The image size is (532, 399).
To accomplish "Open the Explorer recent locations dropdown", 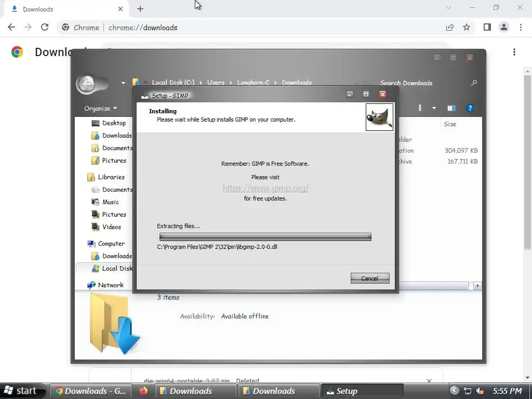I will 123,83.
